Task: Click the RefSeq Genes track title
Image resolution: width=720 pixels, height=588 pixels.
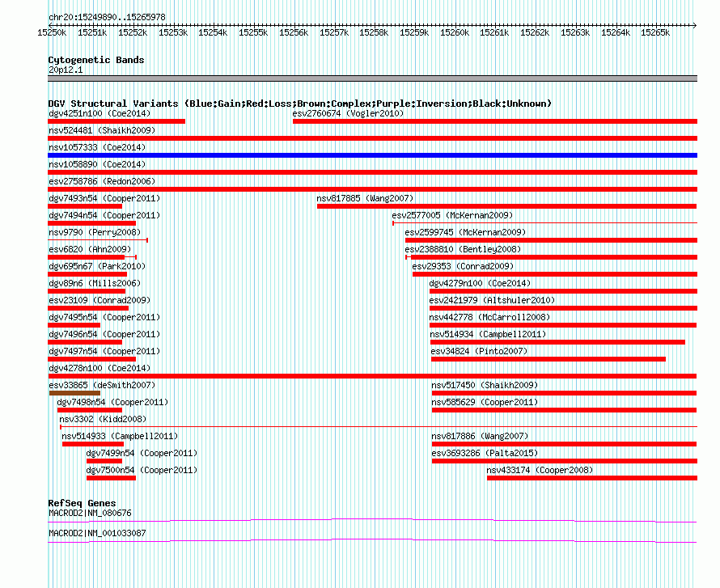Action: point(83,503)
